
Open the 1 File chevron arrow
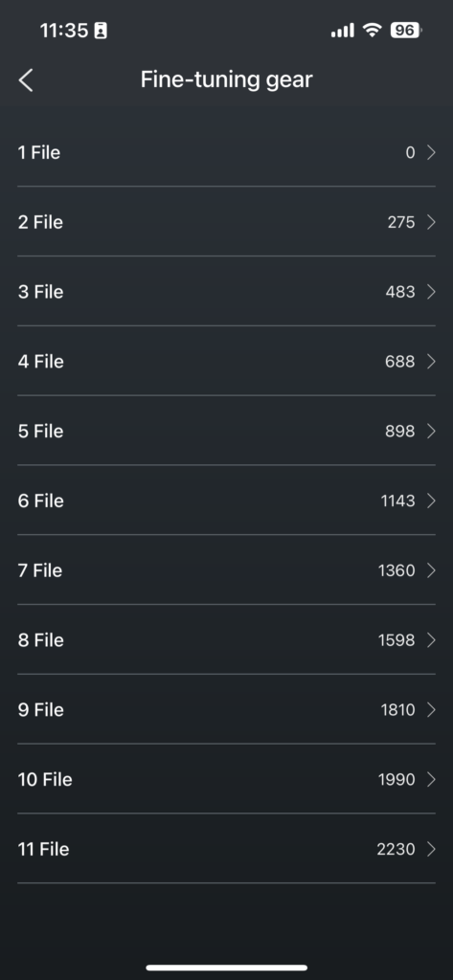pyautogui.click(x=431, y=152)
